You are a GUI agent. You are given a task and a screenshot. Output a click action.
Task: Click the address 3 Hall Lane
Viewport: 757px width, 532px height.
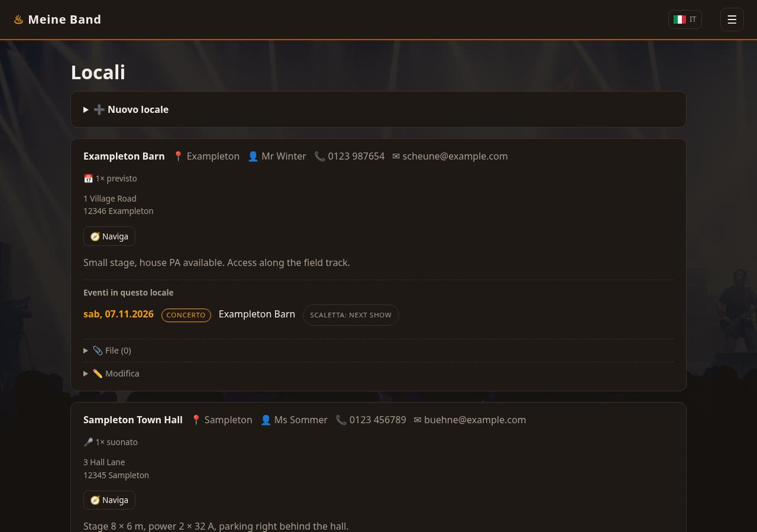(104, 462)
